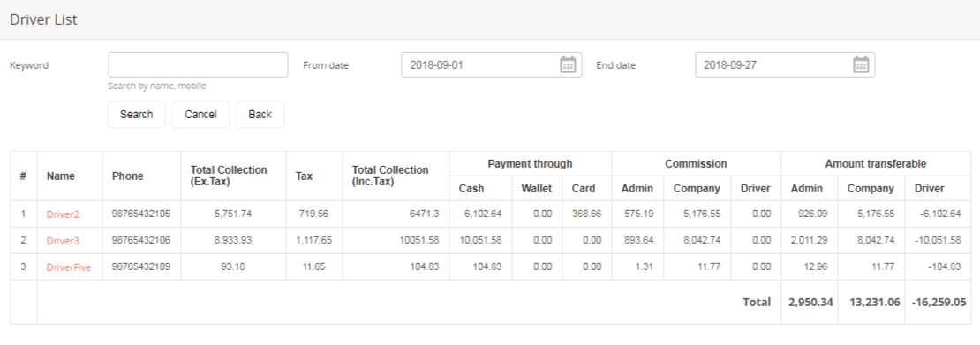Click the 6471.3 total value
This screenshot has height=345, width=980.
pyautogui.click(x=426, y=214)
